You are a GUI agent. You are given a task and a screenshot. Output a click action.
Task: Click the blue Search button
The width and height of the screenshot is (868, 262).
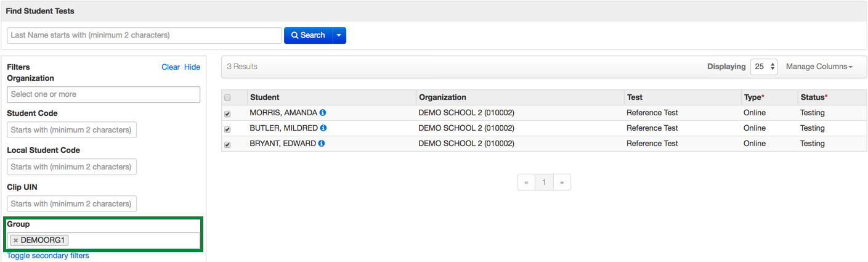tap(308, 36)
